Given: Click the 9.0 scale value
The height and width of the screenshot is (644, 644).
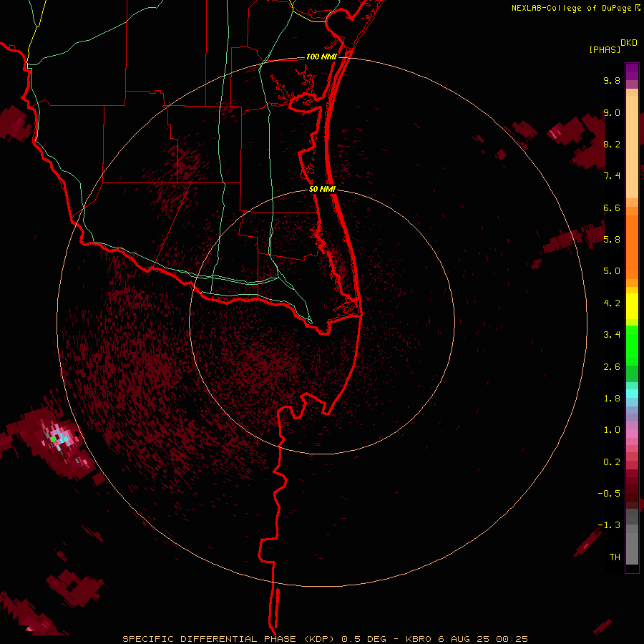Looking at the screenshot, I should [612, 112].
